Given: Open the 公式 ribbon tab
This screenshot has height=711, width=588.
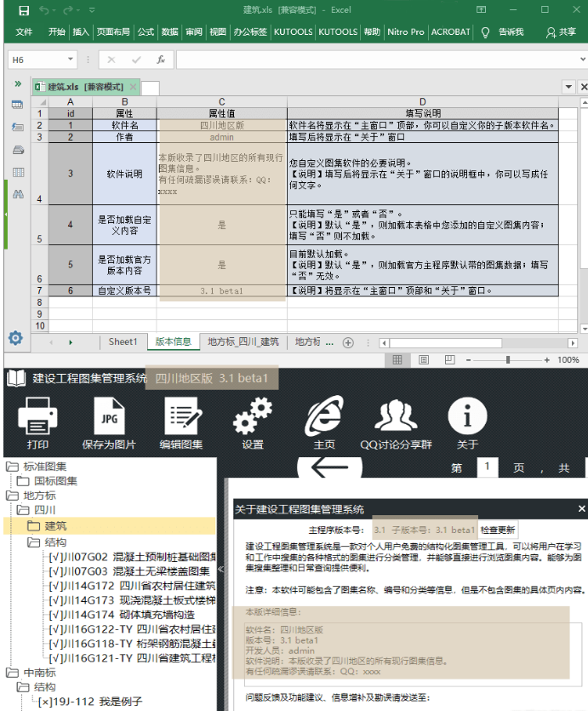Looking at the screenshot, I should (146, 32).
